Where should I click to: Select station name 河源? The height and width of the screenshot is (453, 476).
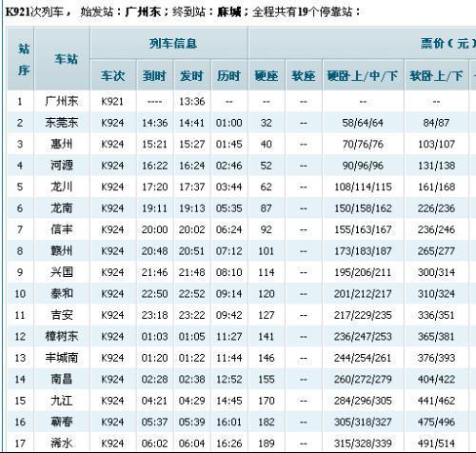(62, 166)
